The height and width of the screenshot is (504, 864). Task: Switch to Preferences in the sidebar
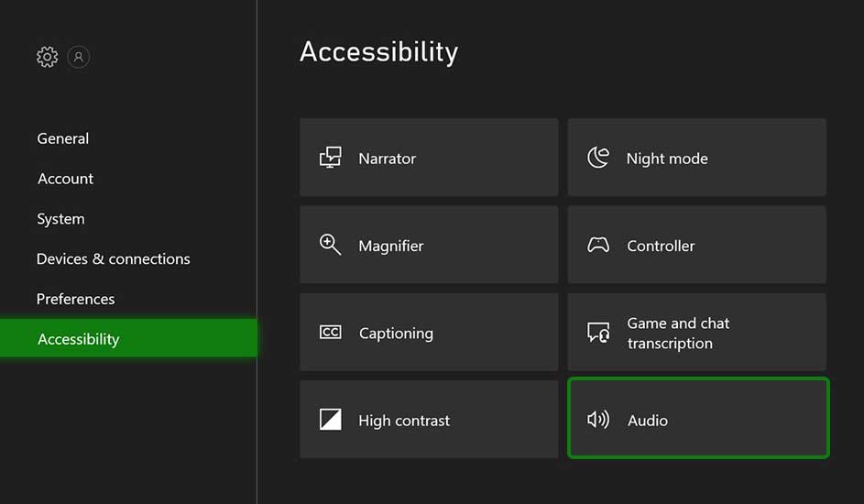(x=75, y=299)
